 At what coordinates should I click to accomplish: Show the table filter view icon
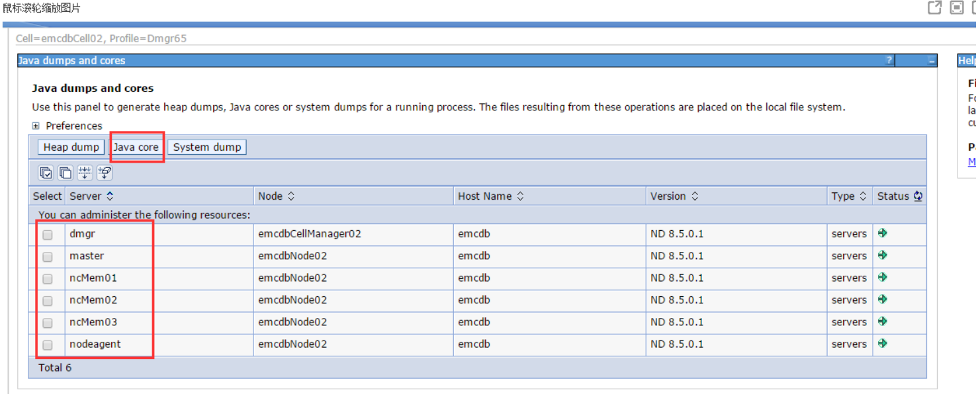tap(85, 173)
